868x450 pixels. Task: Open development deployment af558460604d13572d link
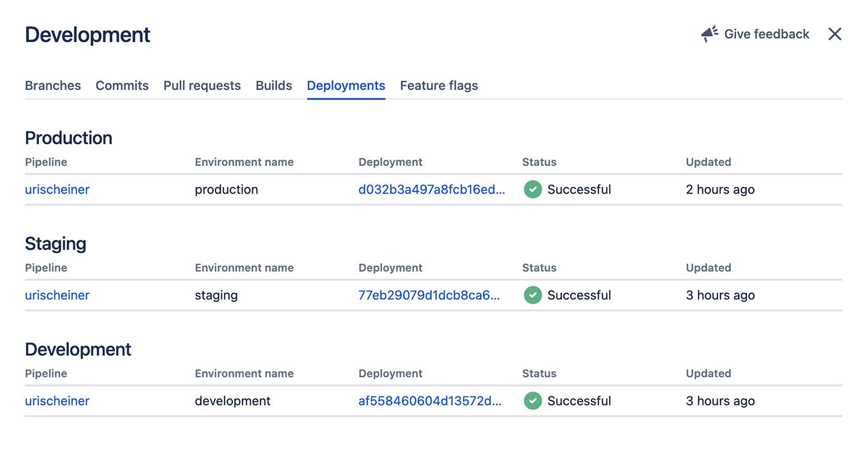pos(430,401)
